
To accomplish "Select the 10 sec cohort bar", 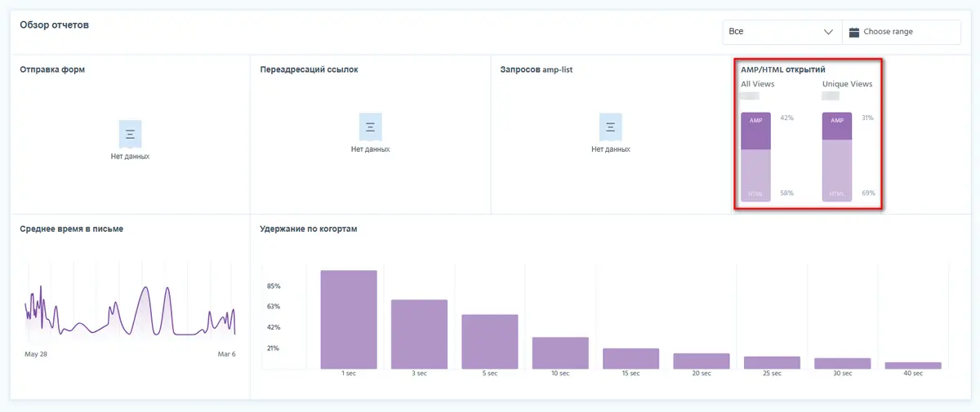I will [560, 352].
